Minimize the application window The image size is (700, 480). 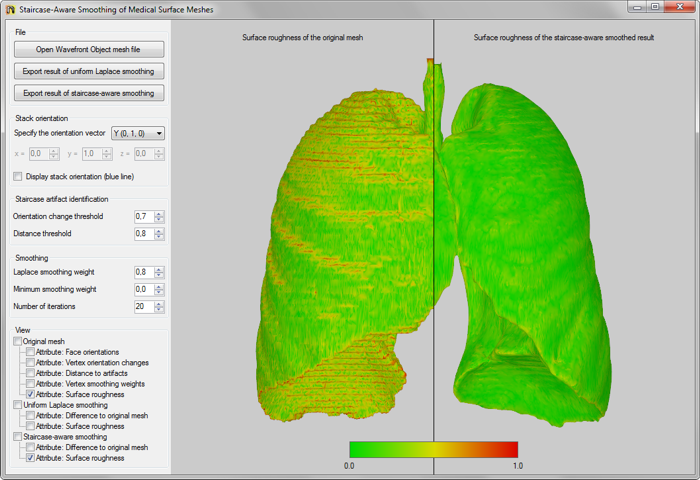(x=637, y=7)
